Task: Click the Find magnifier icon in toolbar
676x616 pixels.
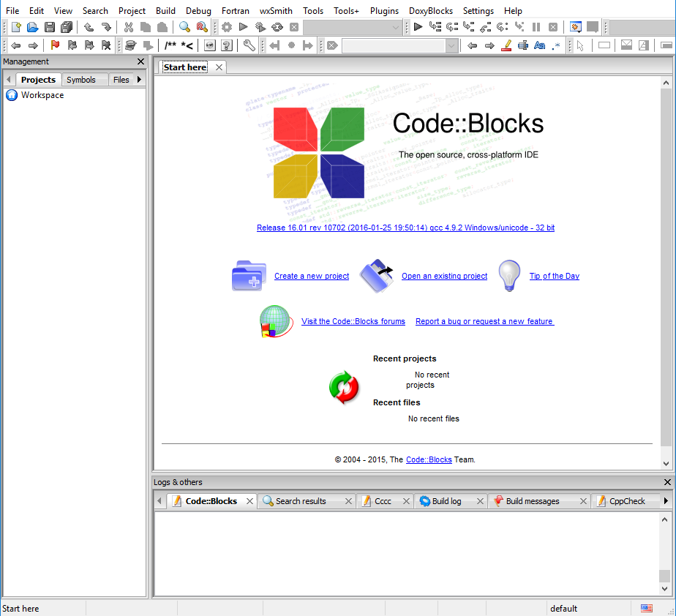Action: 184,27
